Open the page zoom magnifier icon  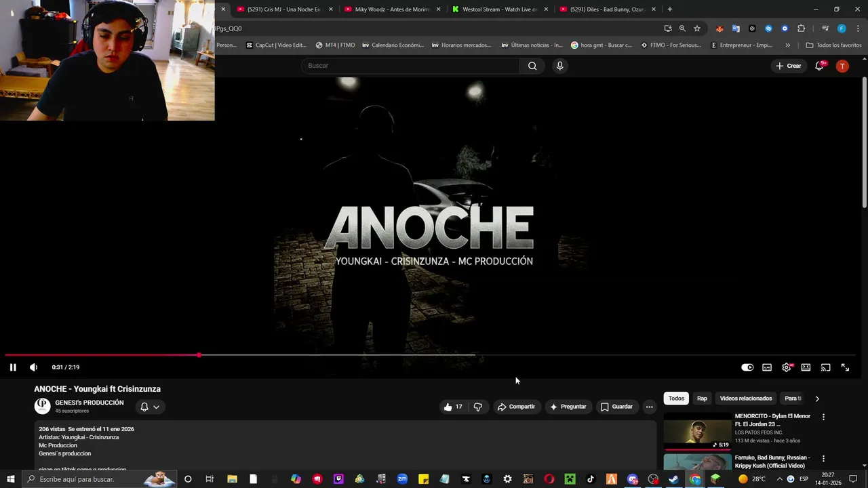pyautogui.click(x=682, y=28)
